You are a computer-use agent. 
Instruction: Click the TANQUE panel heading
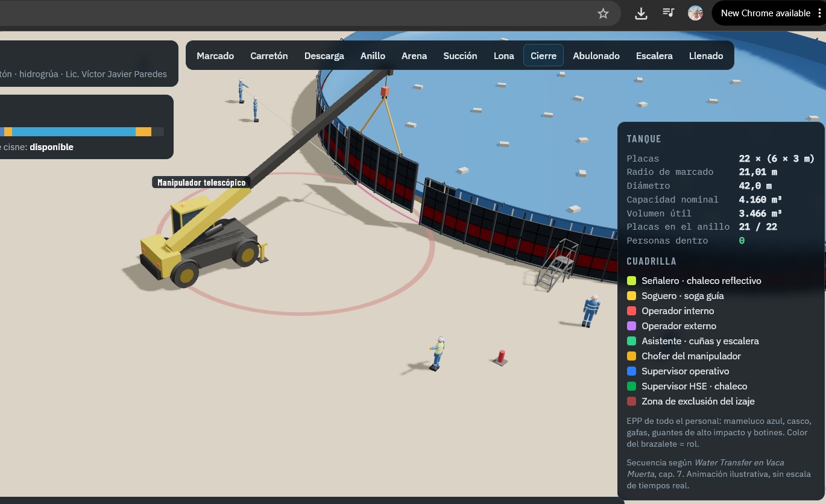pyautogui.click(x=644, y=139)
